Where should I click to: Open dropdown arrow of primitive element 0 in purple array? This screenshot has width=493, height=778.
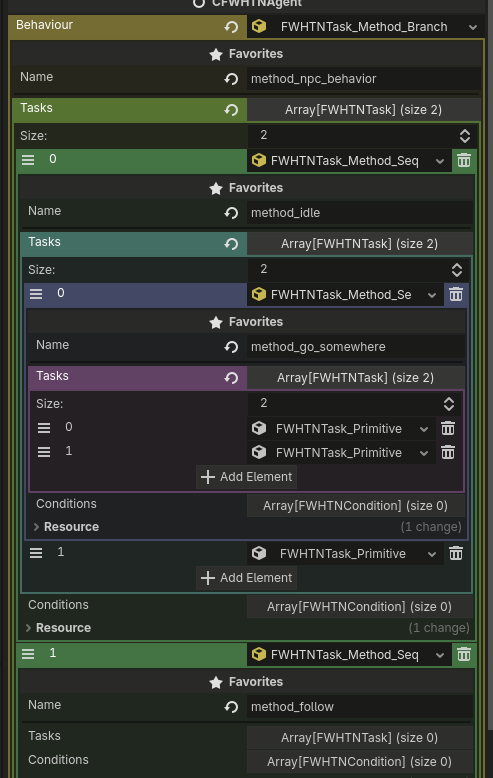click(424, 429)
